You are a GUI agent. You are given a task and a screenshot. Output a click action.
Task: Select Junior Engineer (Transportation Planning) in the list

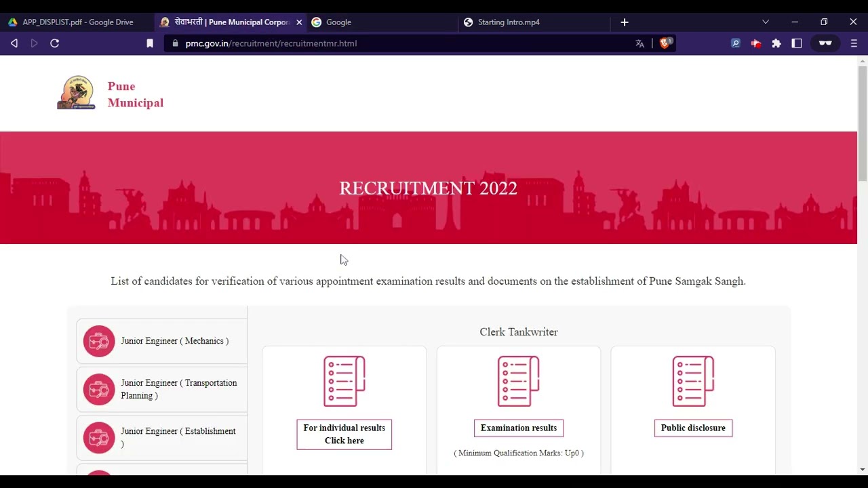162,389
